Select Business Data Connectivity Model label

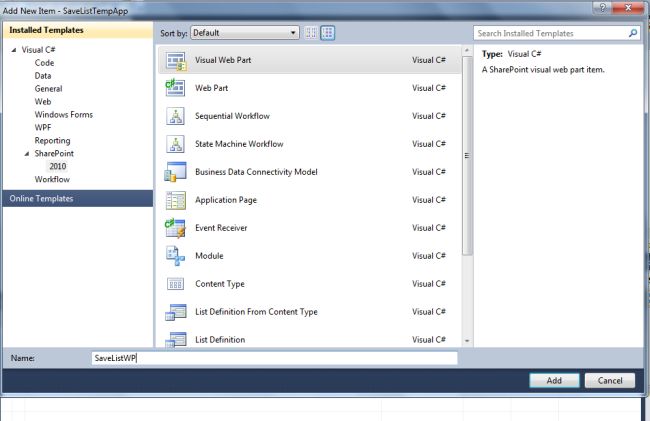(x=256, y=172)
